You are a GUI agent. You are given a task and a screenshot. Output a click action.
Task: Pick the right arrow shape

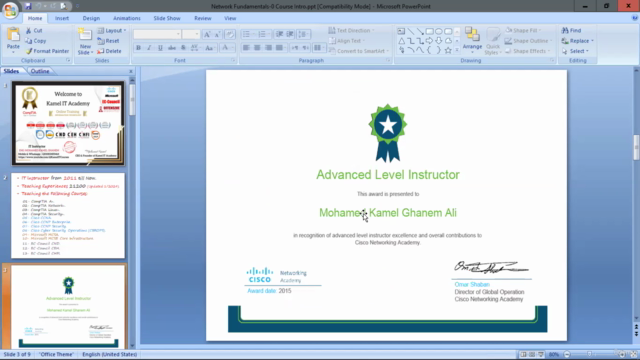pos(429,41)
